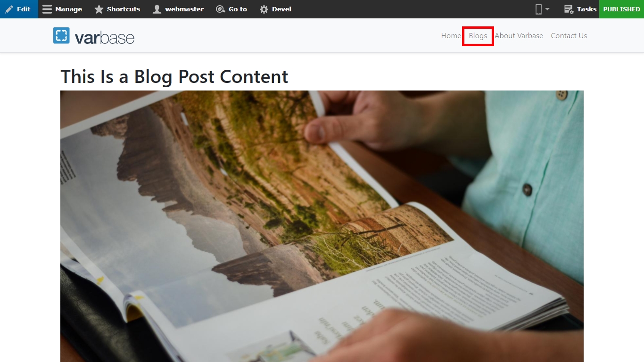Click the mobile device preview icon
Screen dimensions: 644x362
pyautogui.click(x=538, y=9)
